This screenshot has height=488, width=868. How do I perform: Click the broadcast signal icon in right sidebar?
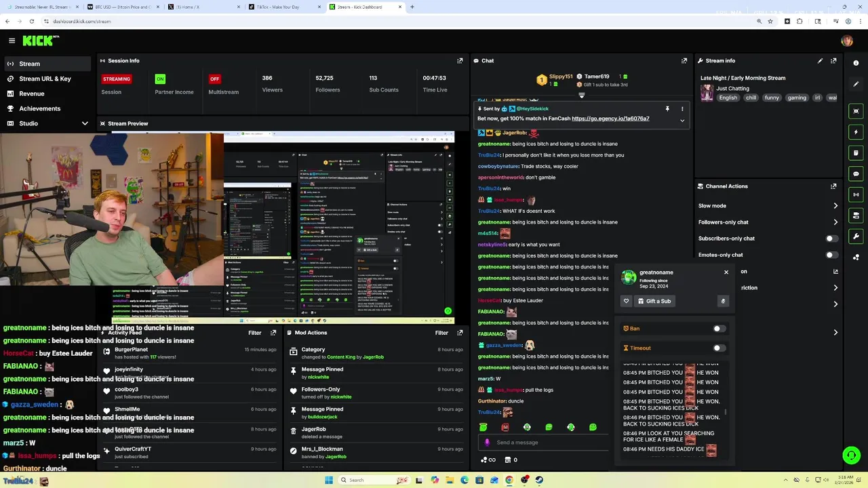pyautogui.click(x=856, y=195)
